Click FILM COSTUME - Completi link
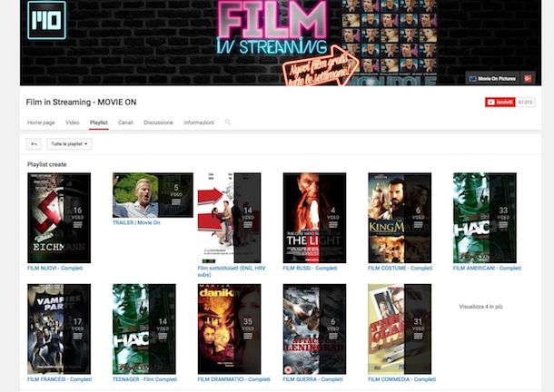This screenshot has width=554, height=392. tap(401, 268)
